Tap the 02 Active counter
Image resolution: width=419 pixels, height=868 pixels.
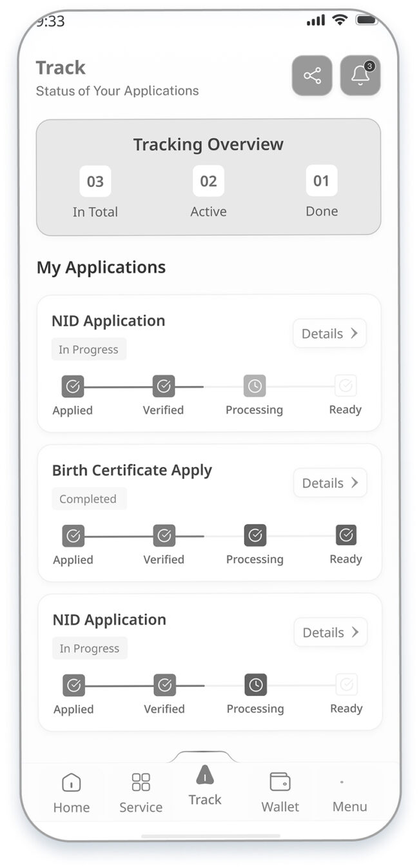[x=208, y=192]
